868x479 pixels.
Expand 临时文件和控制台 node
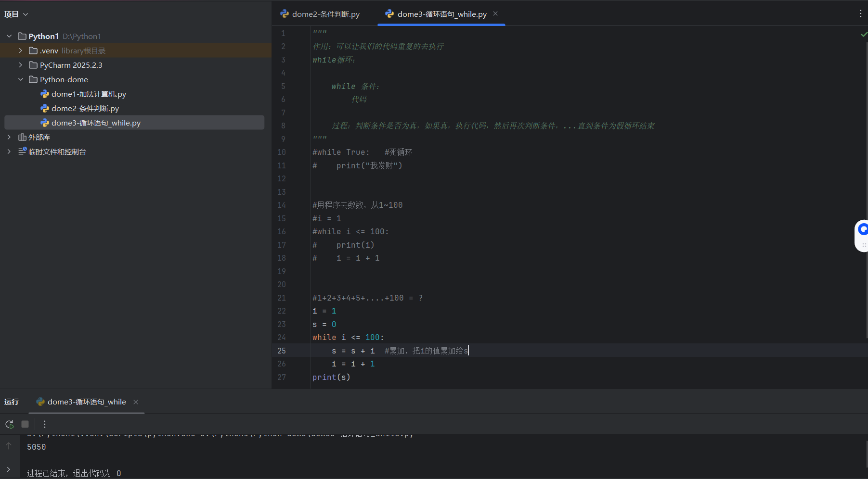[x=9, y=151]
